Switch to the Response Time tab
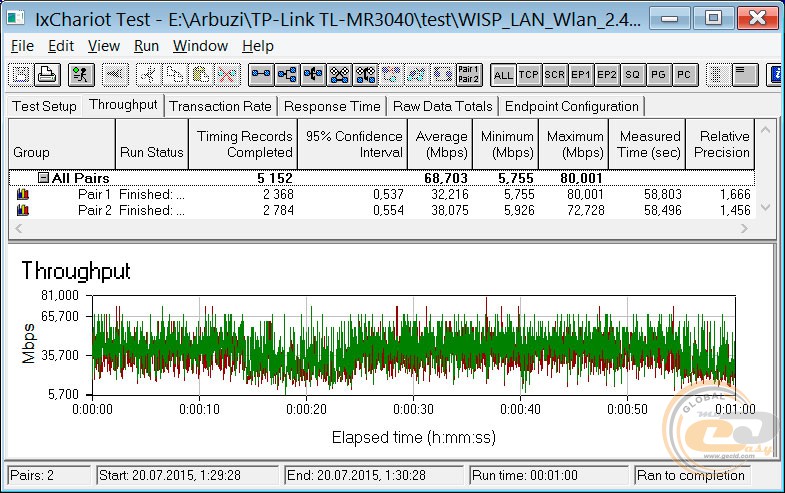Viewport: 785px width, 493px height. (x=332, y=106)
